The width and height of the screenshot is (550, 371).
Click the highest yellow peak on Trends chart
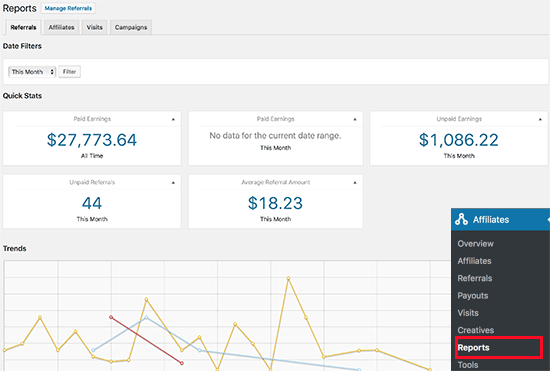click(288, 278)
